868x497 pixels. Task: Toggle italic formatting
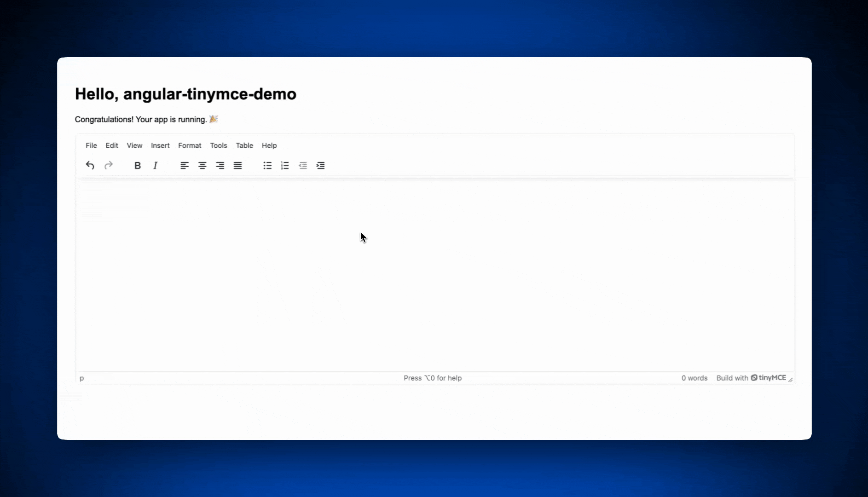pyautogui.click(x=155, y=165)
